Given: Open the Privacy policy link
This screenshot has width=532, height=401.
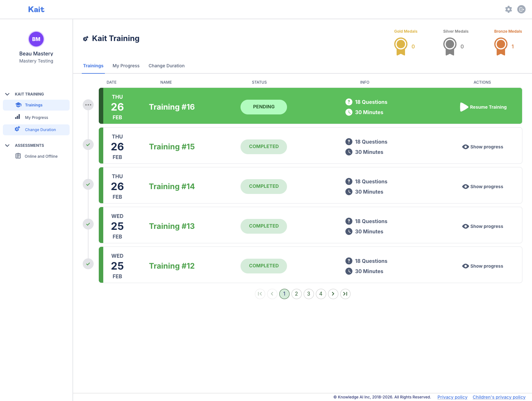Looking at the screenshot, I should point(452,397).
